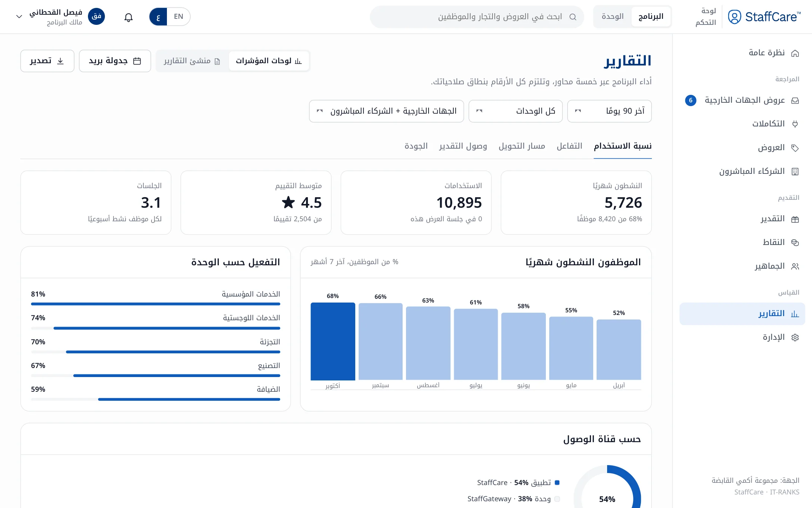The image size is (812, 508).
Task: Click the gear icon for الإدارة
Action: click(795, 338)
